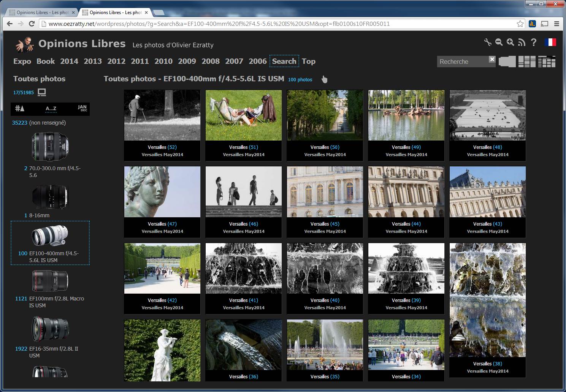Switch to the detailed list-grid view layout
Image resolution: width=566 pixels, height=392 pixels.
pos(547,62)
